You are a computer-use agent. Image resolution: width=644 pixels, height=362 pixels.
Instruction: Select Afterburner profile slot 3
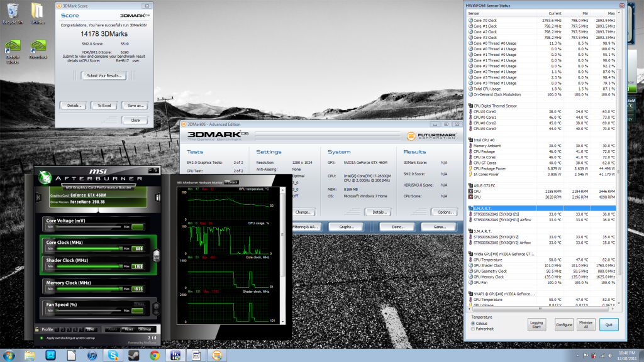69,329
